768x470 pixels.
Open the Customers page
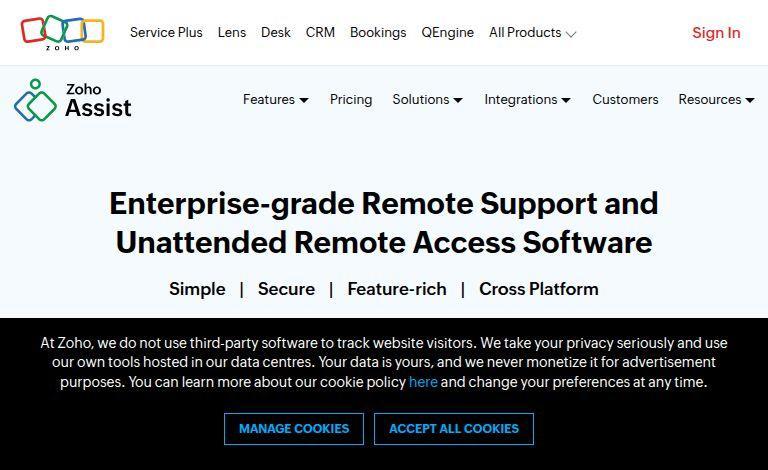click(625, 100)
